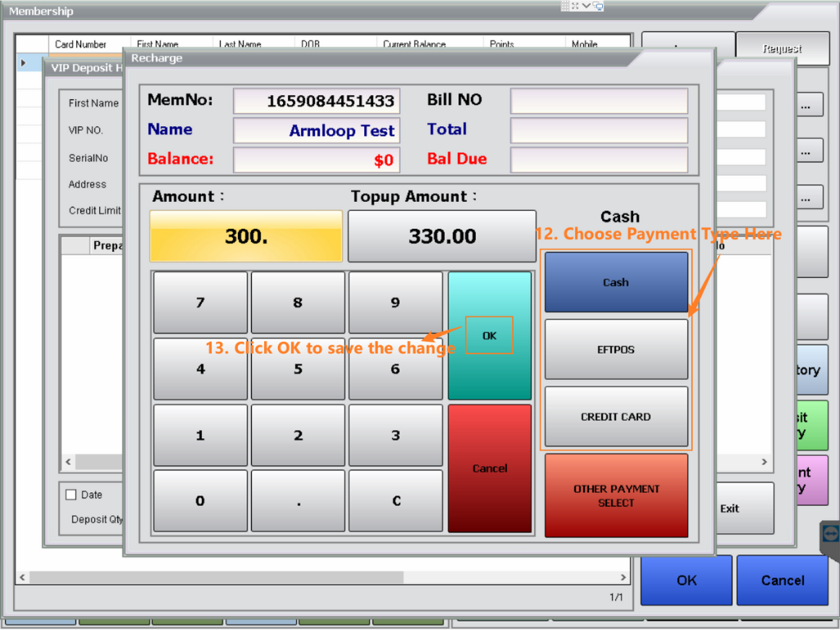Choose CREDIT CARD payment type
This screenshot has width=840, height=630.
tap(616, 417)
